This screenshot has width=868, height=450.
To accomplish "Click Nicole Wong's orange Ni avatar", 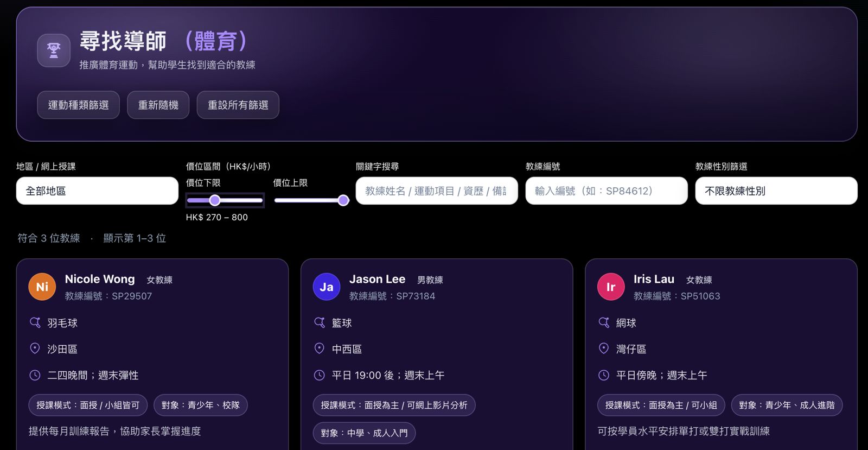I will (42, 287).
